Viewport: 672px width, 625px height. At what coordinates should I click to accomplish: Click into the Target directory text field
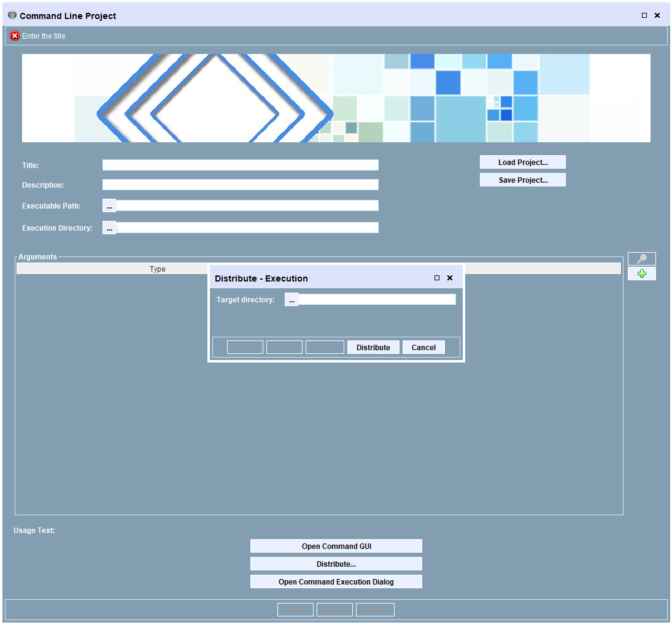377,299
